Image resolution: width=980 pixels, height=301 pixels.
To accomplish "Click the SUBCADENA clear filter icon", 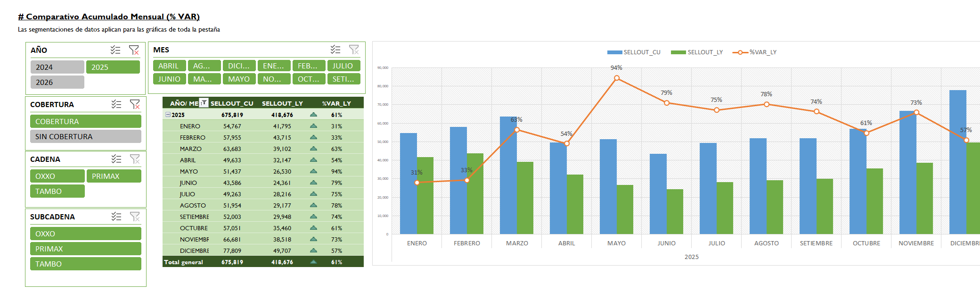I will [135, 217].
